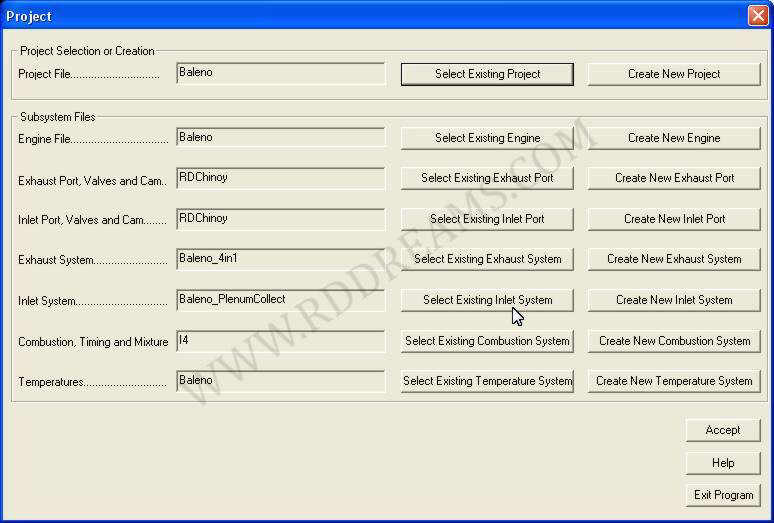Click the Exhaust Port, Valves and Cam label

tap(93, 181)
